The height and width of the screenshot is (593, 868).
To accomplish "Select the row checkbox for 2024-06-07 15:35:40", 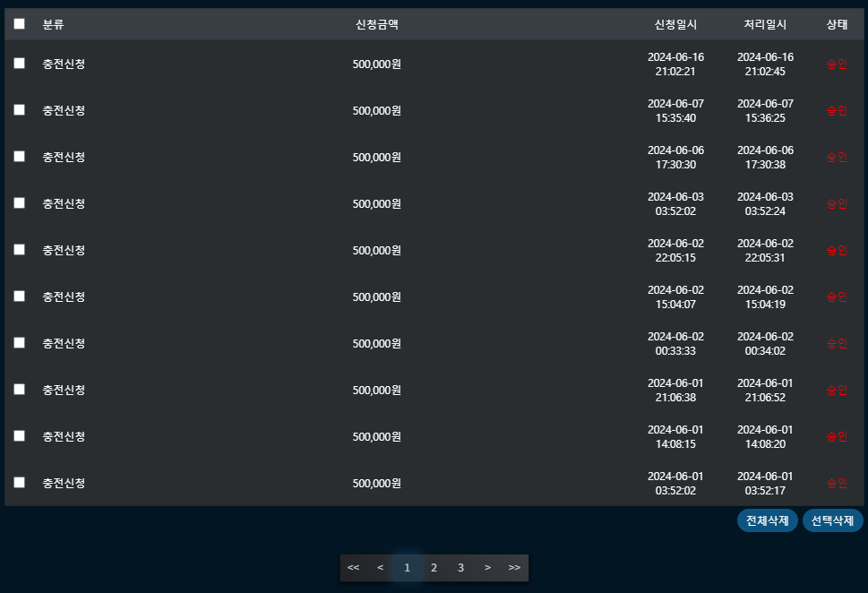I will (19, 110).
